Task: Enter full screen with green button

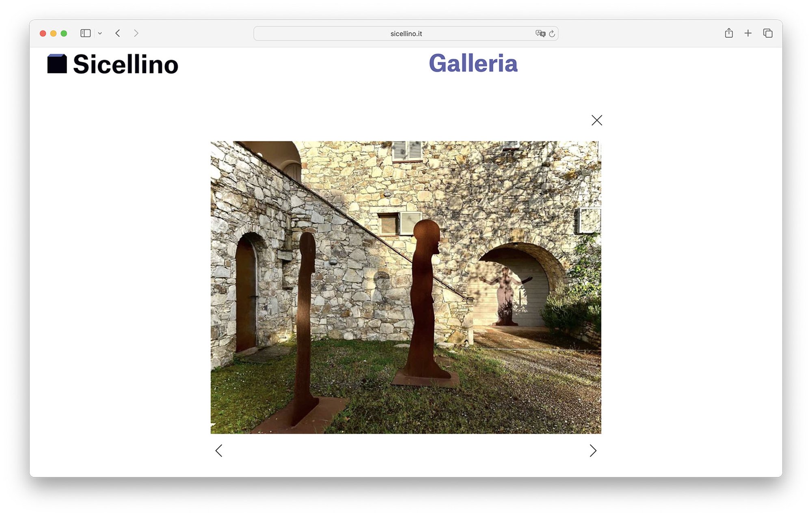Action: point(64,33)
